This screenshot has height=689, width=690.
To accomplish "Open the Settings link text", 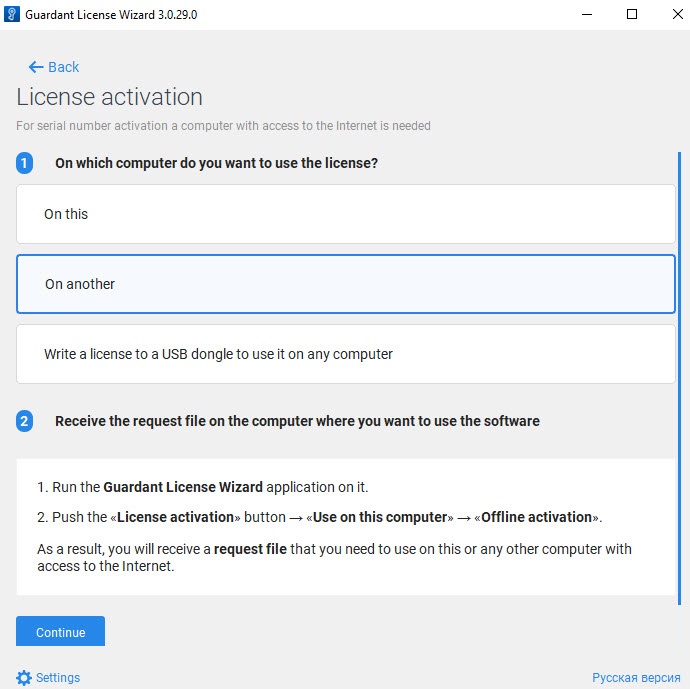I will (x=58, y=677).
